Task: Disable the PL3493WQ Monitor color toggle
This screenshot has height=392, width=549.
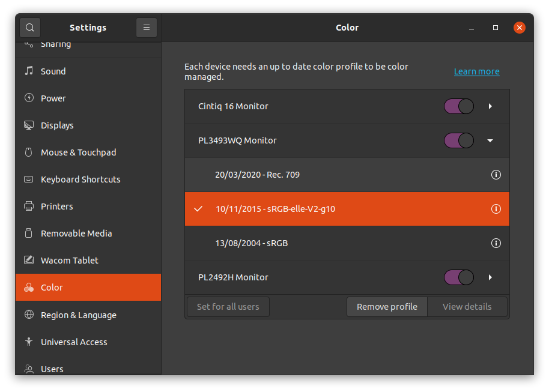Action: tap(458, 140)
